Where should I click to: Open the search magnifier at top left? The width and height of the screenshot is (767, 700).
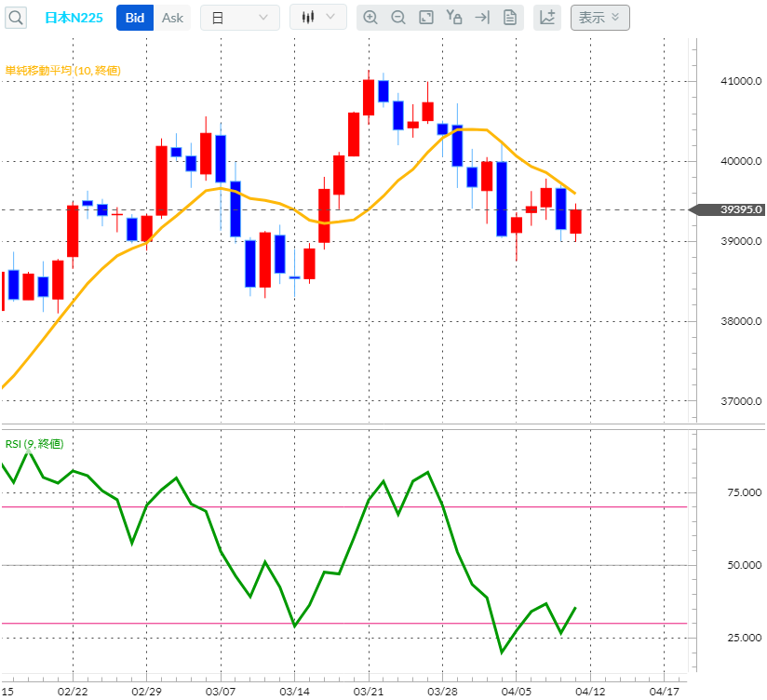[x=15, y=17]
